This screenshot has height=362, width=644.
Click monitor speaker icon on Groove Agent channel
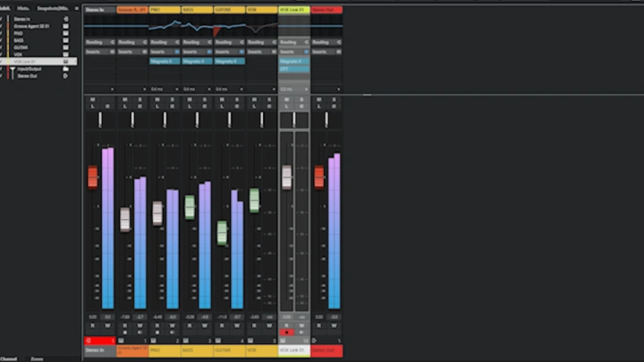pyautogui.click(x=140, y=333)
